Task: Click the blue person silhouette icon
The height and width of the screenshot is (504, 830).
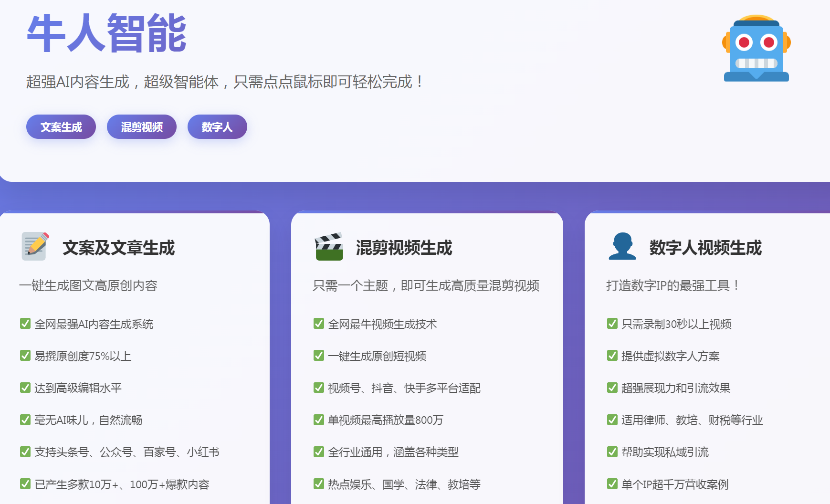Action: click(x=622, y=246)
